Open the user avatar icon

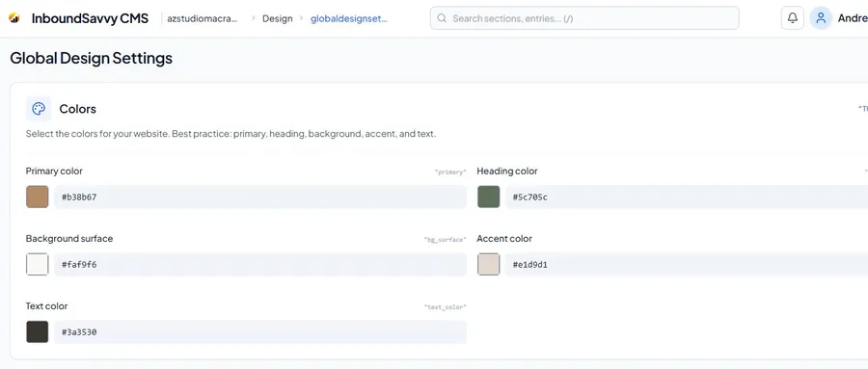point(821,18)
